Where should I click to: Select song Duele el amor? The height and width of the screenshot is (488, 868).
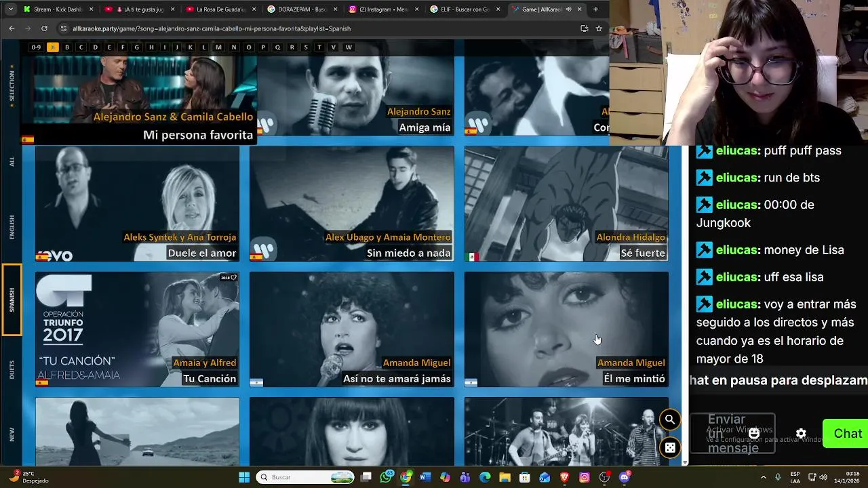pyautogui.click(x=137, y=203)
